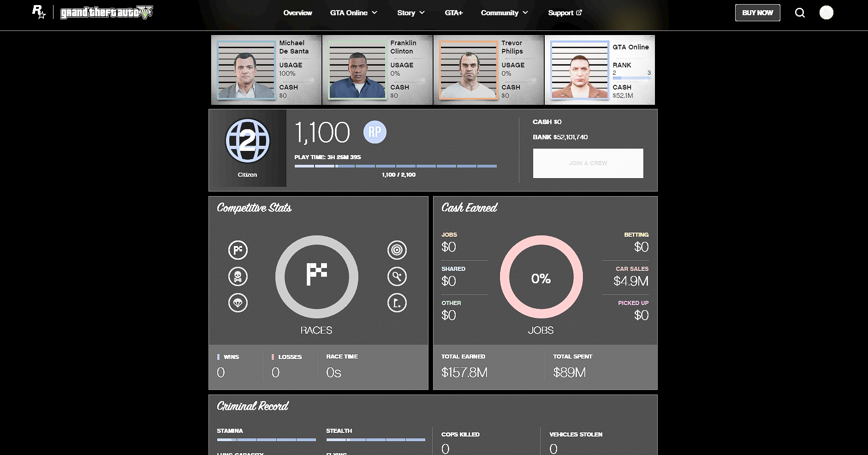Click the "PLAY TIME: 3H 26M 39S" text
This screenshot has width=868, height=455.
pos(328,157)
